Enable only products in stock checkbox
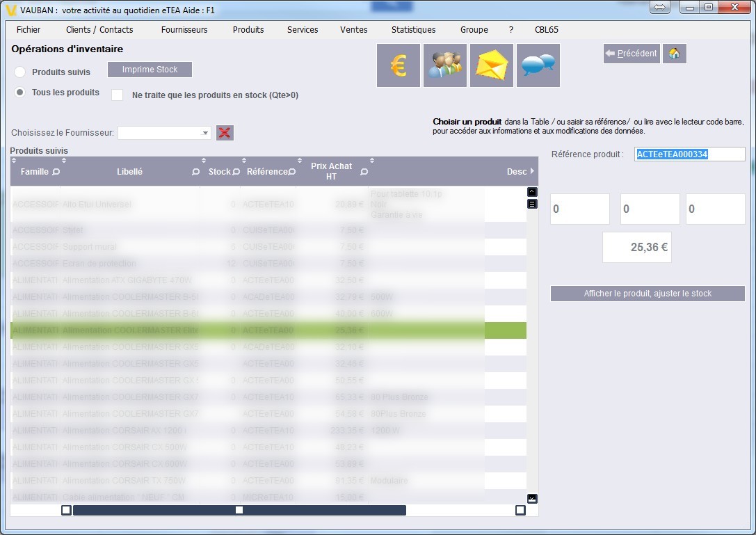756x535 pixels. coord(118,95)
